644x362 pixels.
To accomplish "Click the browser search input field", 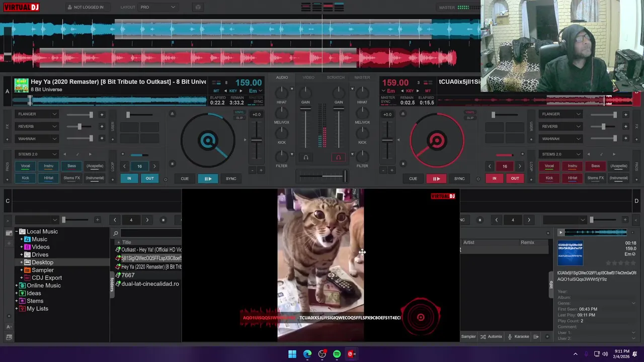I will tap(150, 233).
